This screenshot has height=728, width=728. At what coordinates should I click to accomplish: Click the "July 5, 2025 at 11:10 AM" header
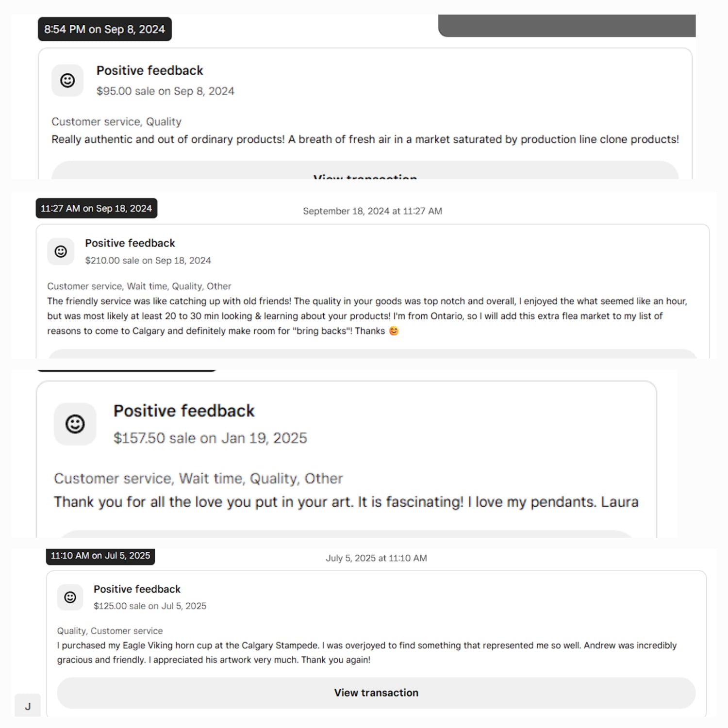click(x=376, y=558)
